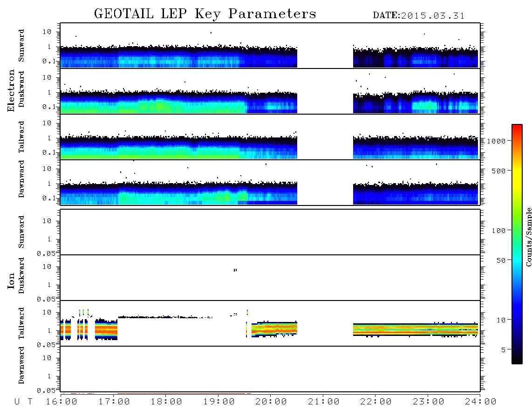Click the Electron 'Duskward' panel label
This screenshot has height=410, width=532.
click(21, 89)
